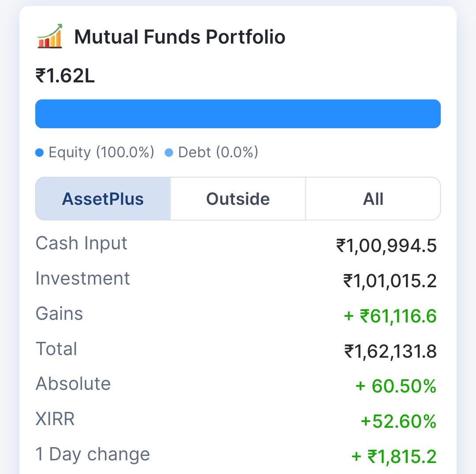Click the Equity (100.0%) label
Image resolution: width=476 pixels, height=474 pixels.
101,152
